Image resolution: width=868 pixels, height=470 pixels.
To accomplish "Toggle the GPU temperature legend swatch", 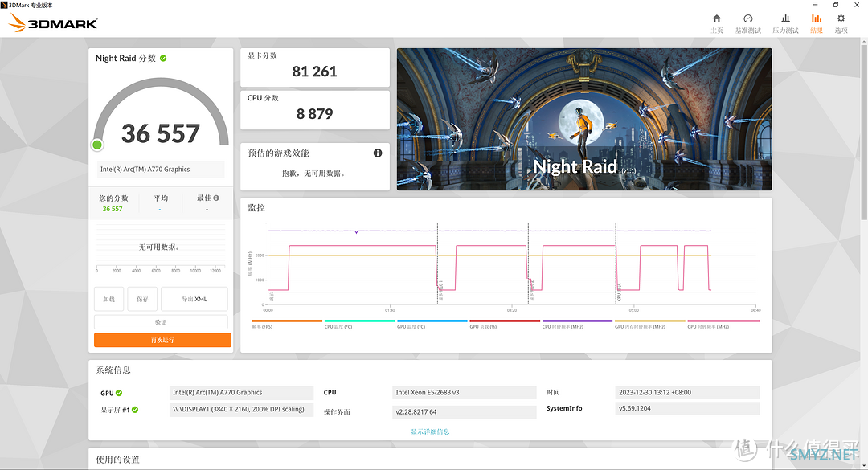I will [432, 321].
